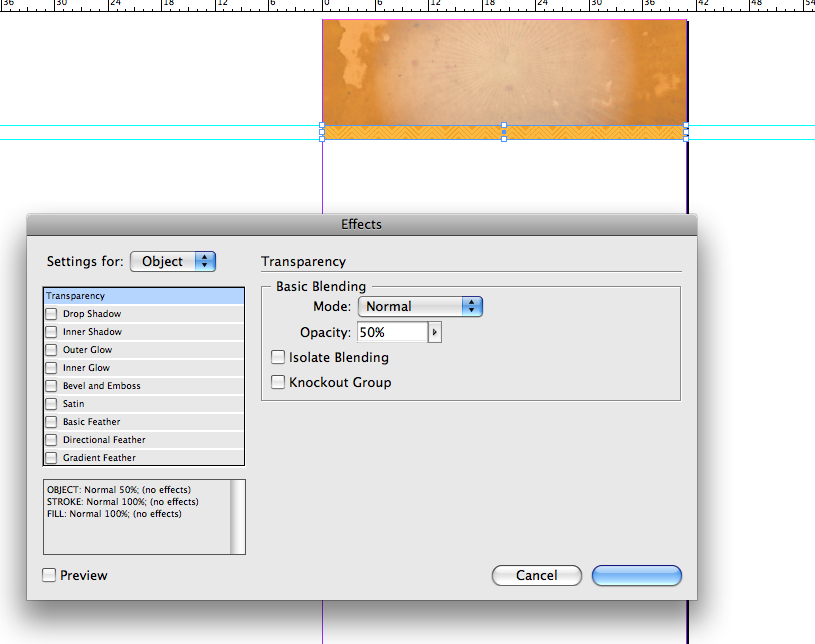Toggle the Isolate Blending checkbox
This screenshot has height=644, width=815.
[278, 357]
